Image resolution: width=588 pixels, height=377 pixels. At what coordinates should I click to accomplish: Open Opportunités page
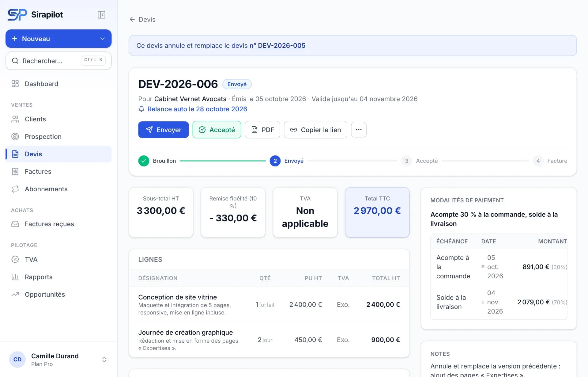coord(58,295)
